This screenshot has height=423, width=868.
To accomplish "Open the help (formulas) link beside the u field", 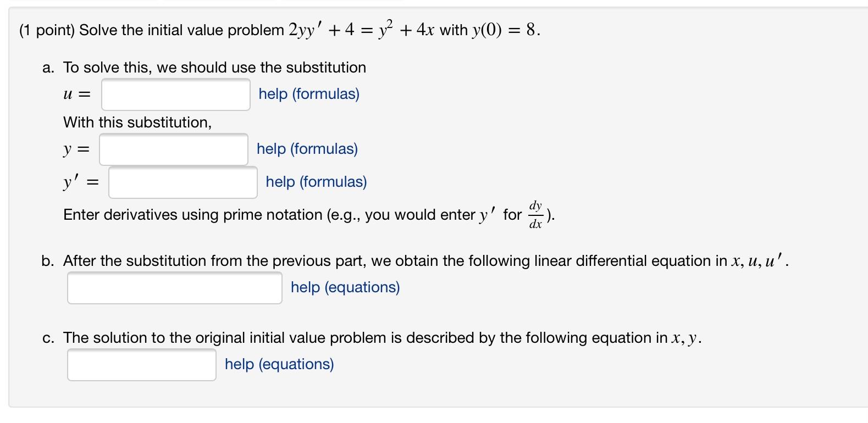I will pos(309,94).
